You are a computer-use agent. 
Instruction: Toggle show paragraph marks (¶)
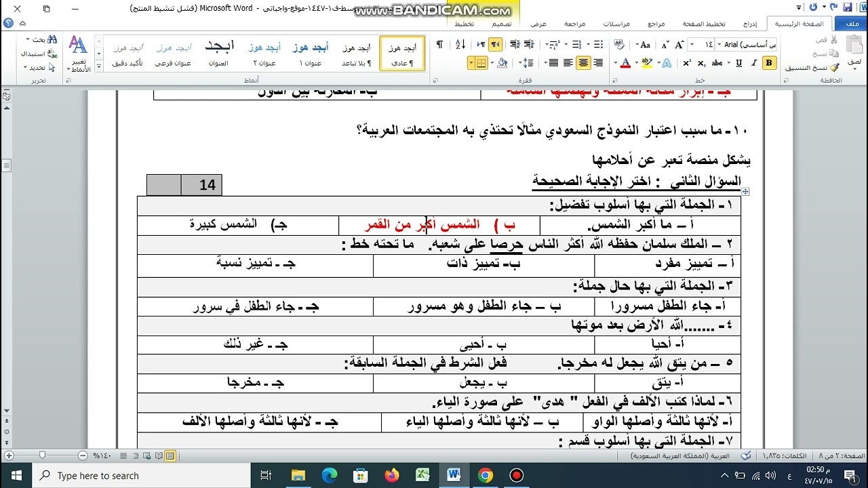point(439,45)
